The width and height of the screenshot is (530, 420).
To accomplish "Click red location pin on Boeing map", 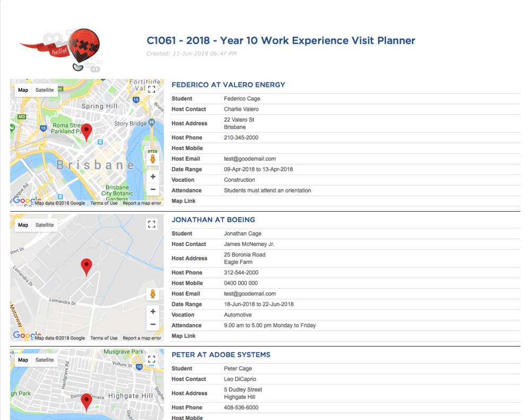I will [x=86, y=266].
